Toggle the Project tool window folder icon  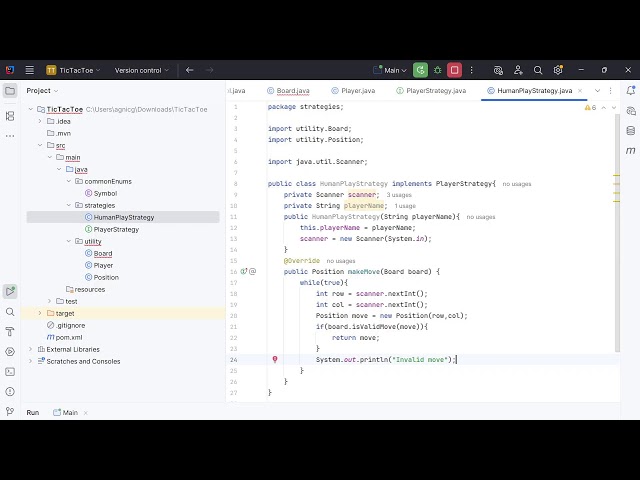tap(10, 91)
